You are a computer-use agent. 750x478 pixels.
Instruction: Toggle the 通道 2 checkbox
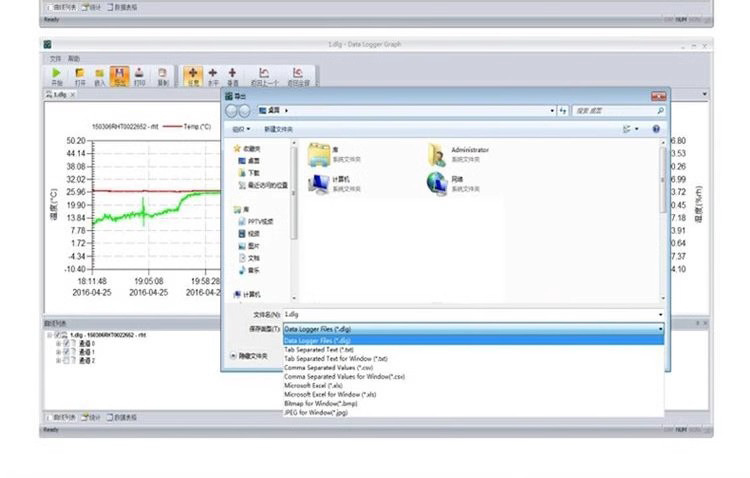coord(66,360)
